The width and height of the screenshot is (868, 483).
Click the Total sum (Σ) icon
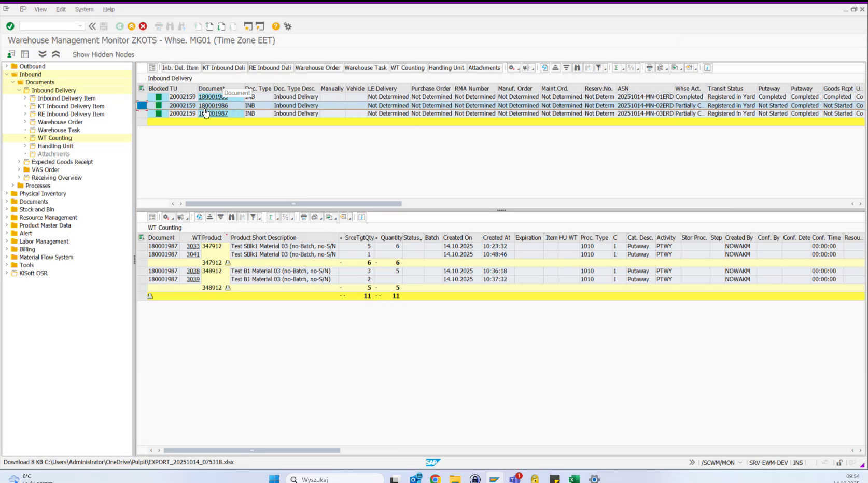pyautogui.click(x=616, y=67)
